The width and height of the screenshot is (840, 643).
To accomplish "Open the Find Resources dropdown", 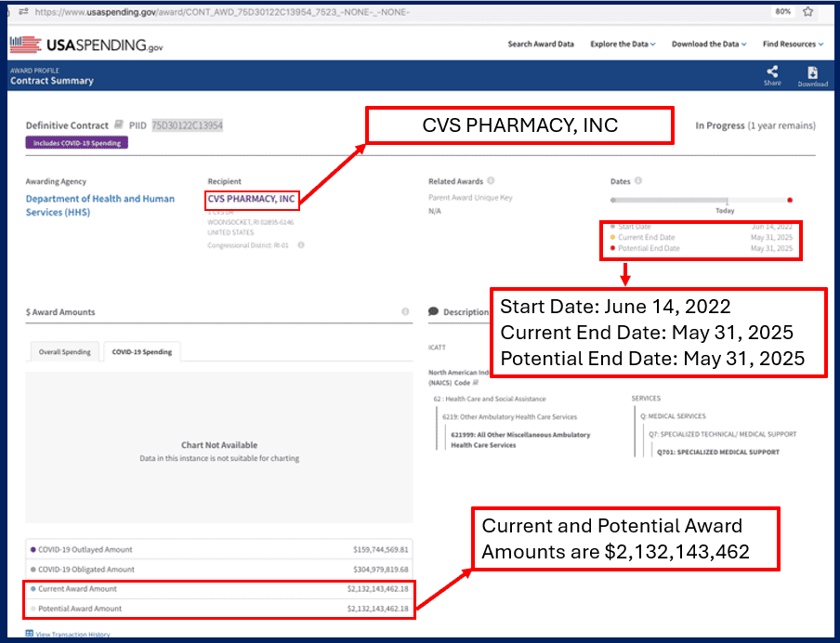I will (793, 44).
